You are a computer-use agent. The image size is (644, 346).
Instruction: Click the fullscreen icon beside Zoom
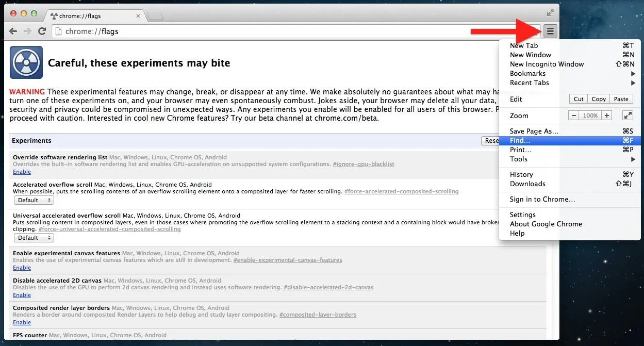[x=628, y=116]
